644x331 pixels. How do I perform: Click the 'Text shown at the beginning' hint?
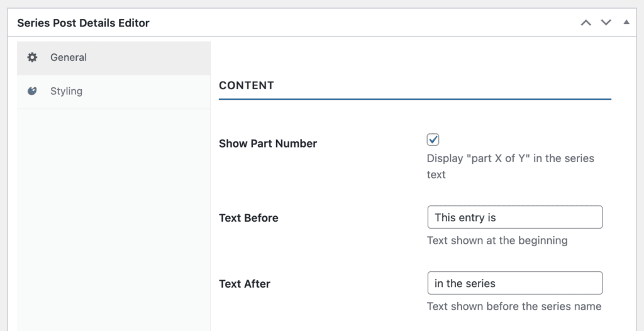(x=497, y=240)
